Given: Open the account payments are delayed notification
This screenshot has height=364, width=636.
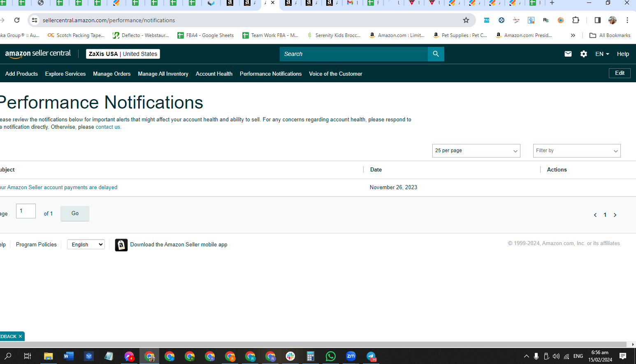Looking at the screenshot, I should pyautogui.click(x=59, y=188).
